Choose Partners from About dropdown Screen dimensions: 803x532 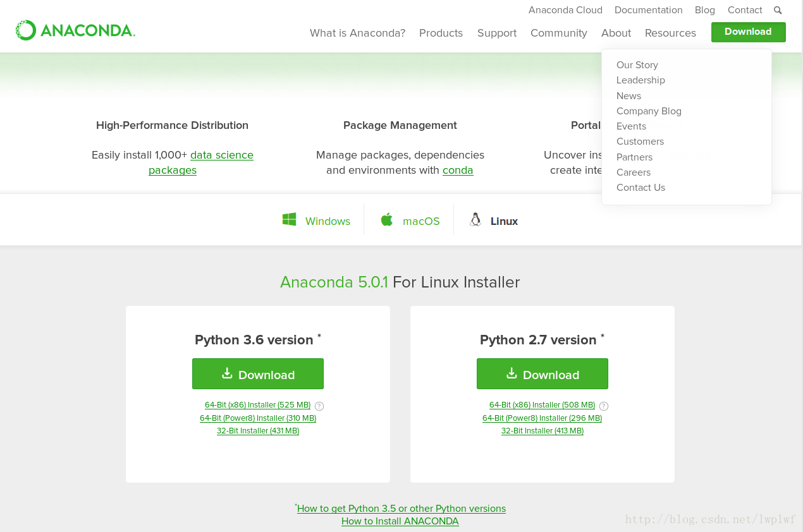pos(634,157)
